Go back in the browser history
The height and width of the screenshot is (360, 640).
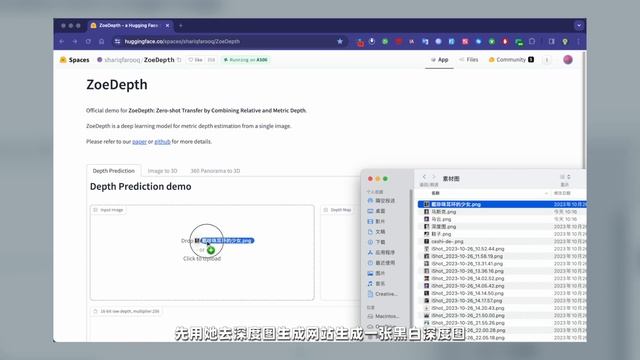pos(62,41)
